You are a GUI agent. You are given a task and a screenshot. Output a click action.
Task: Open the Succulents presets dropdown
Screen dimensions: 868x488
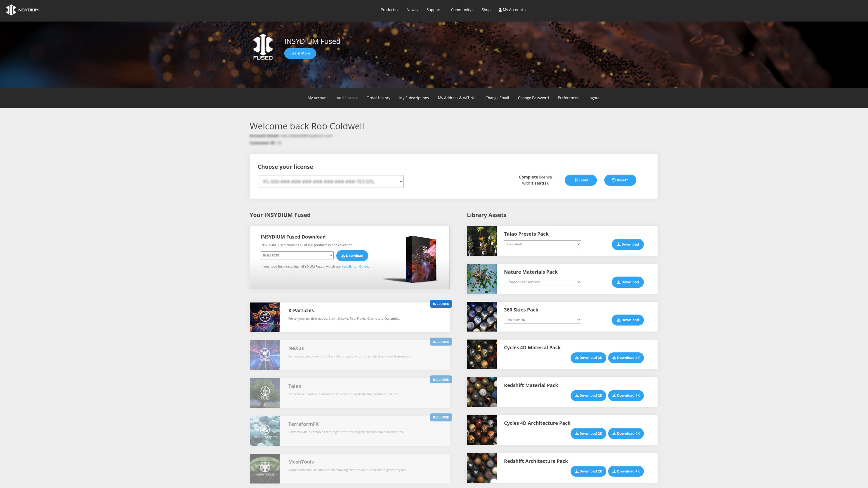542,244
